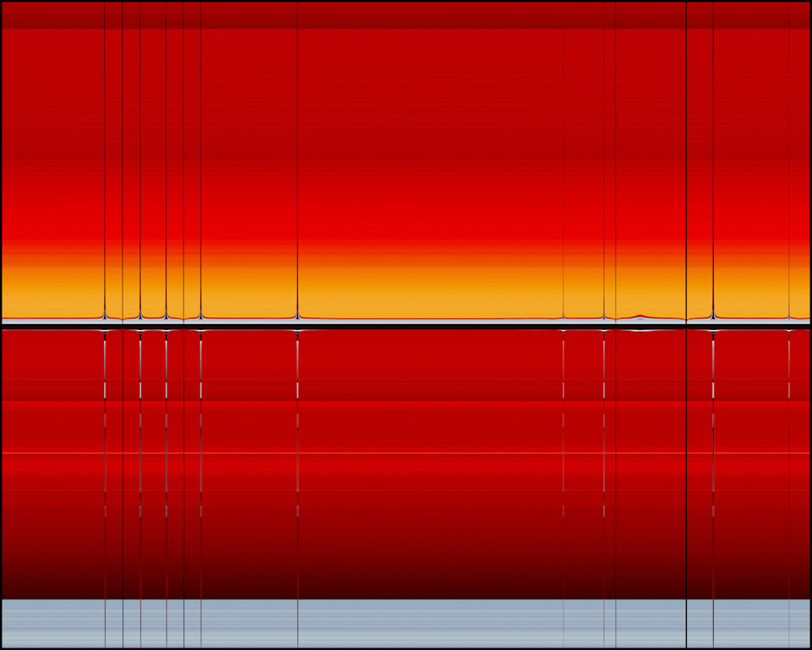Viewport: 812px width, 650px height.
Task: Click the rightmost thin vertical line
Action: point(789,162)
